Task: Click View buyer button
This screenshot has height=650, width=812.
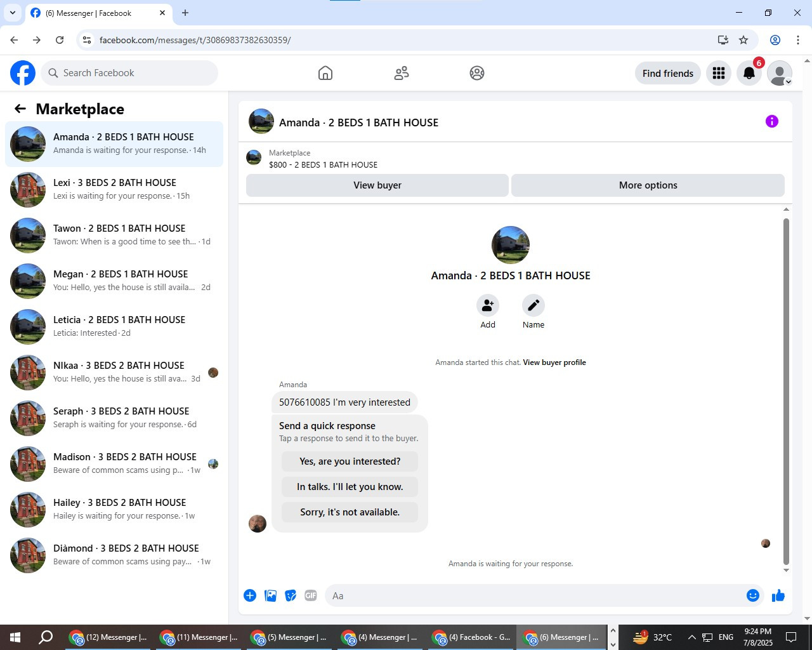Action: click(x=377, y=185)
